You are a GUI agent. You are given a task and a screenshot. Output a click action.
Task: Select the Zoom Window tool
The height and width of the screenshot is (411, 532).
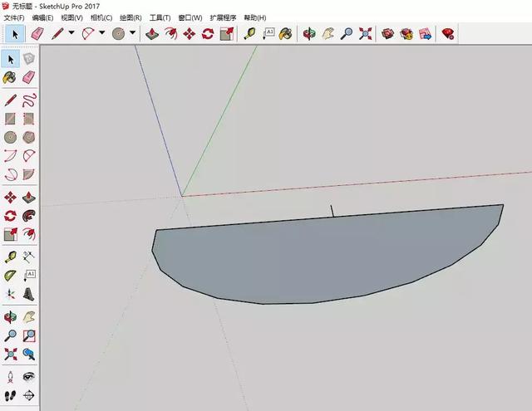tap(29, 335)
